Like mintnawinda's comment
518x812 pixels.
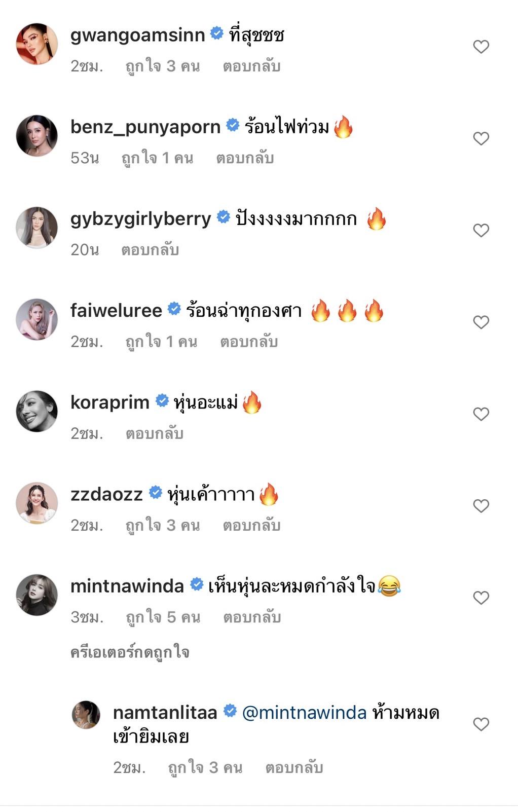480,598
